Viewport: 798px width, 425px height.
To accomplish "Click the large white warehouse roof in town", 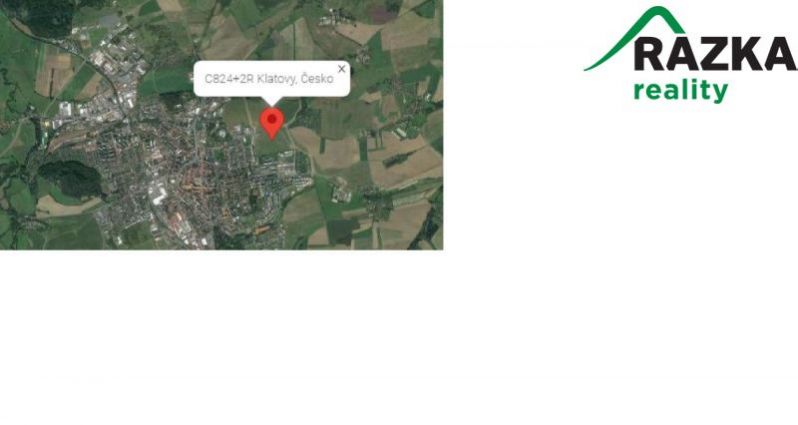I will pyautogui.click(x=159, y=195).
